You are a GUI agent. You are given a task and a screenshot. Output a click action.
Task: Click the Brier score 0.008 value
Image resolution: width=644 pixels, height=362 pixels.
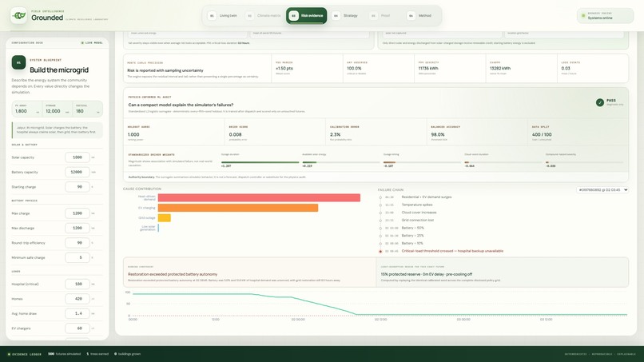coord(236,134)
